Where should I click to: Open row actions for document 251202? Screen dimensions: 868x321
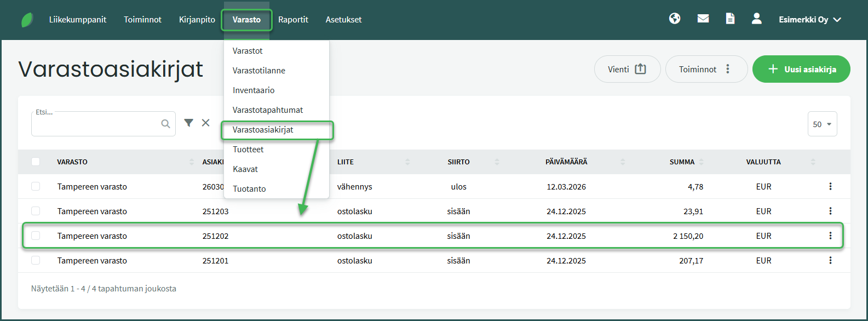coord(830,236)
